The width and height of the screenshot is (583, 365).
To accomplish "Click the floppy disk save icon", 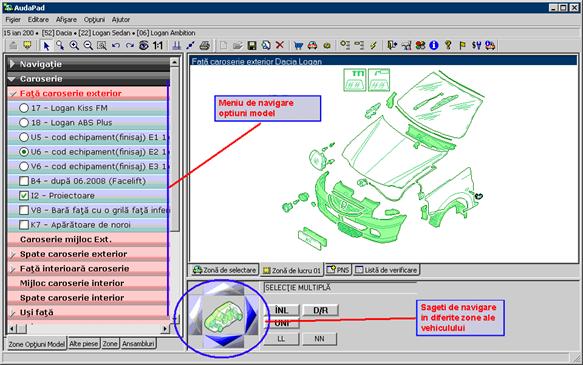I will 252,46.
